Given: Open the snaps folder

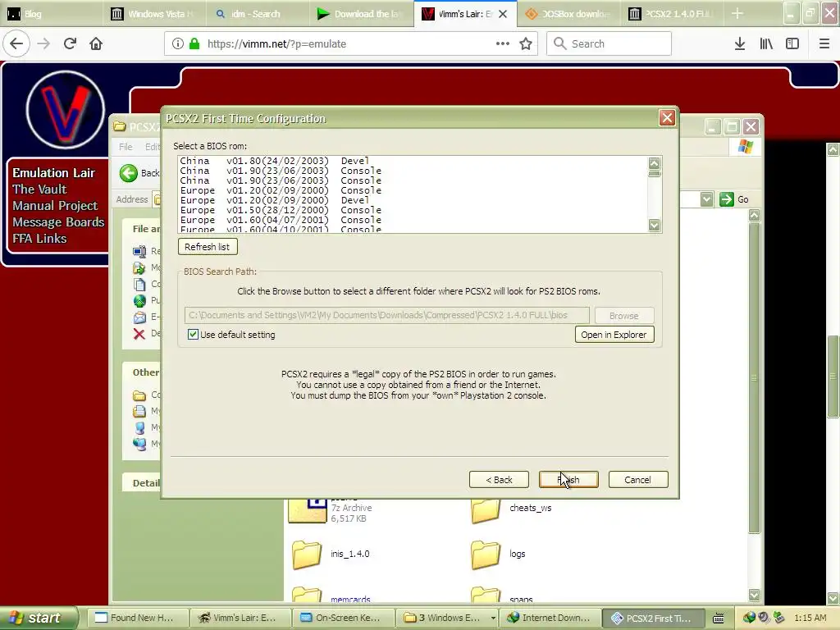Looking at the screenshot, I should tap(486, 594).
